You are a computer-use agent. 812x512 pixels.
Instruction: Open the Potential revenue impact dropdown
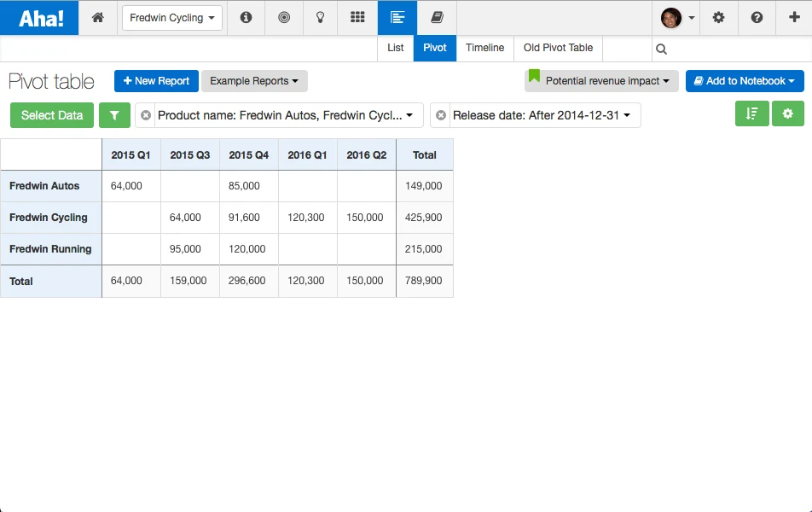[602, 81]
